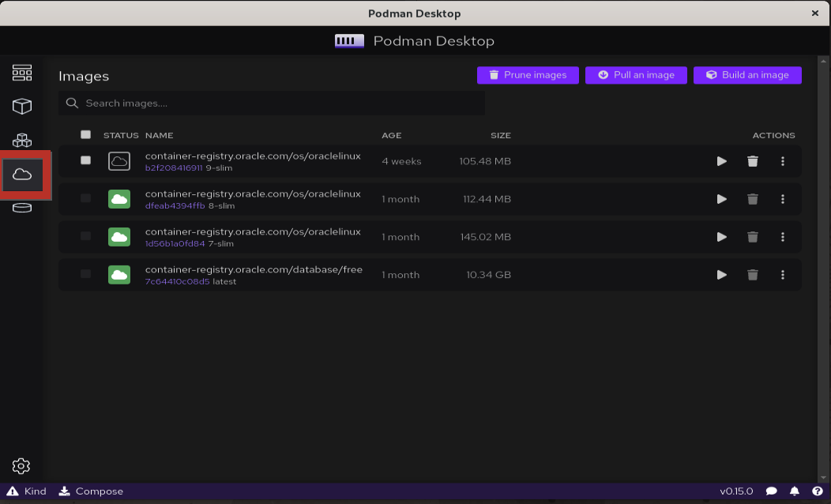This screenshot has width=831, height=504.
Task: Click the NAME column header
Action: coord(159,136)
